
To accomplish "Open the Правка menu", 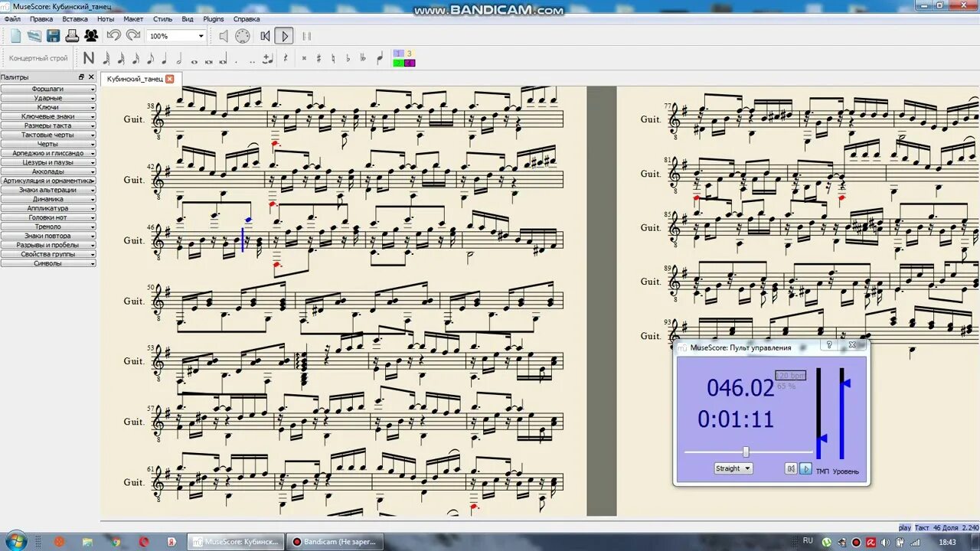I will point(41,18).
